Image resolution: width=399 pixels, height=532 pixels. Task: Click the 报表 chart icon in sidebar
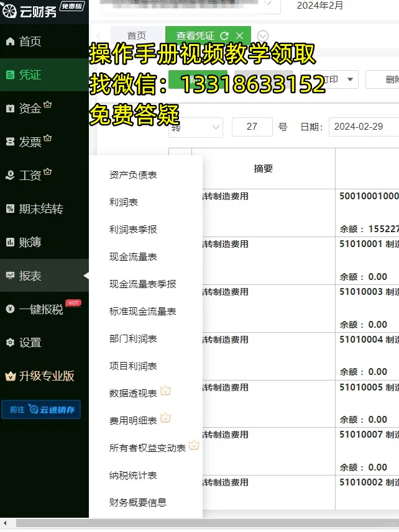click(x=10, y=276)
